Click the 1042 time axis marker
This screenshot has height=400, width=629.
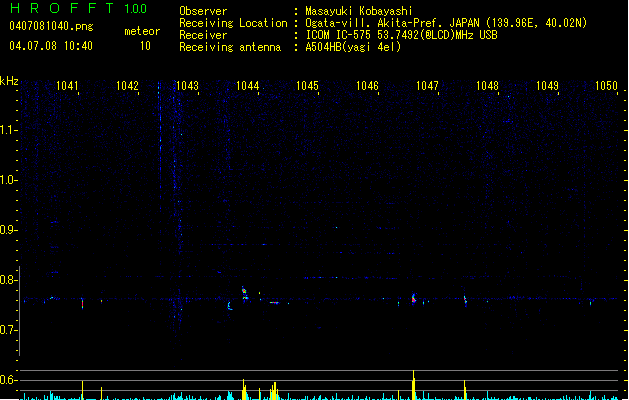(127, 86)
